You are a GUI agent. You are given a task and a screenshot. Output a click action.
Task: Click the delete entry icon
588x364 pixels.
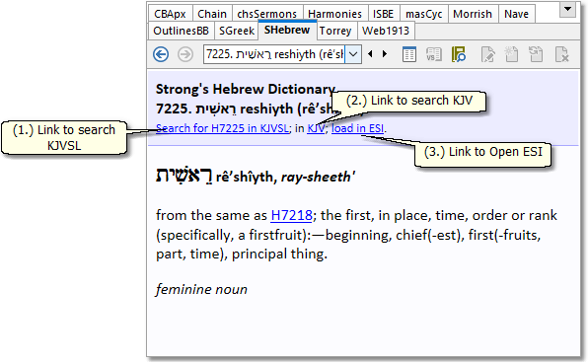[x=561, y=54]
